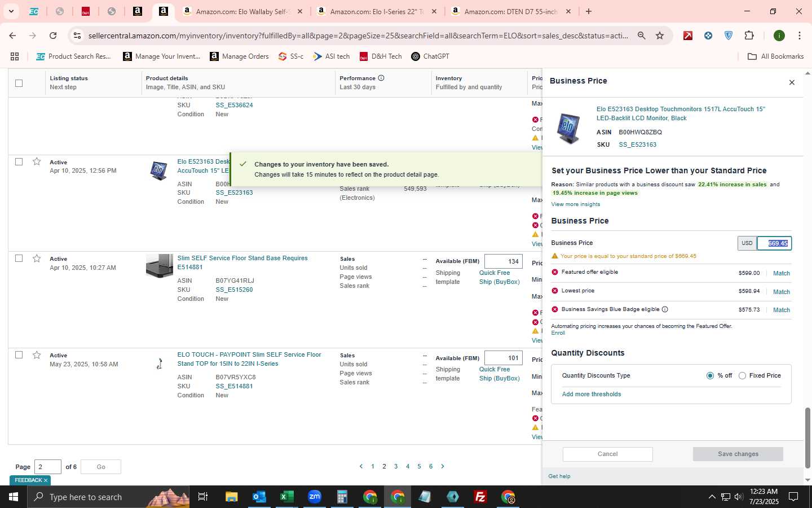
Task: Open Excel from the taskbar
Action: (286, 497)
